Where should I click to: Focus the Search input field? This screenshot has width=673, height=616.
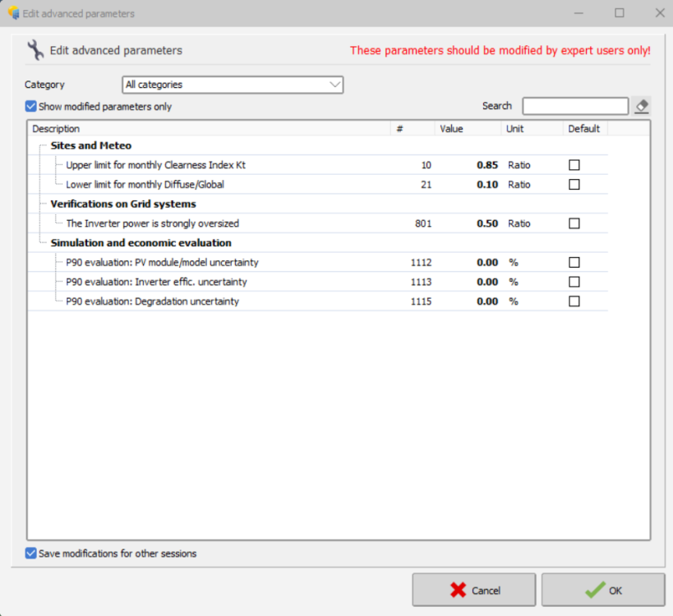click(x=575, y=106)
